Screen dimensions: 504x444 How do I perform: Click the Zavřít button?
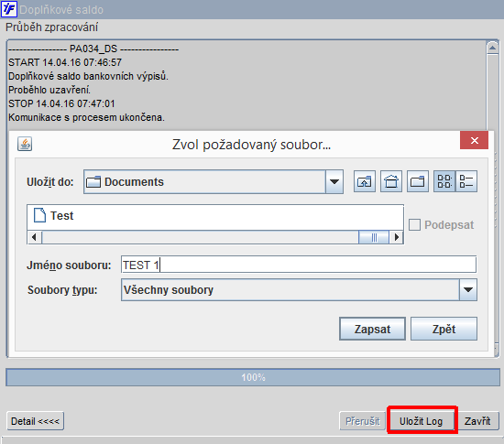click(477, 421)
